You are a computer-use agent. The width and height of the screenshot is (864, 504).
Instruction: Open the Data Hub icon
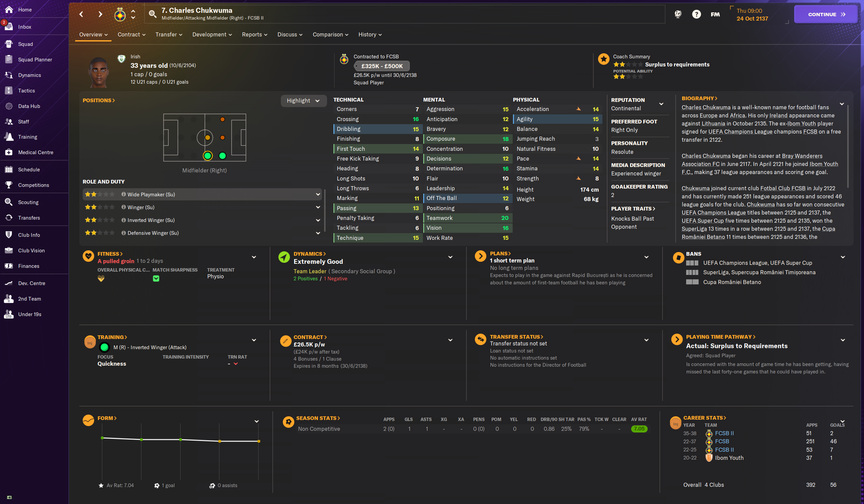coord(9,106)
